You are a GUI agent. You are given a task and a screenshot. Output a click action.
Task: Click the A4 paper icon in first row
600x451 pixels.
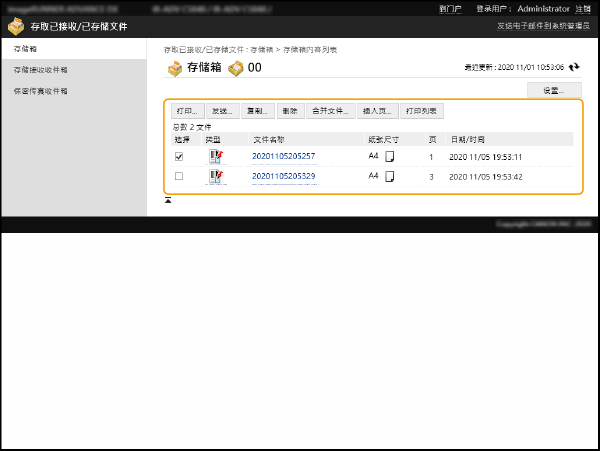coord(390,157)
